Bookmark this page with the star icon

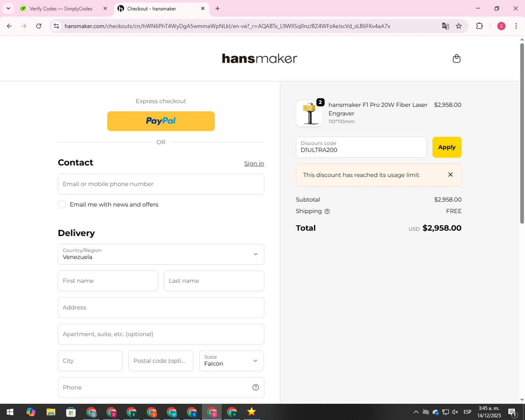458,26
